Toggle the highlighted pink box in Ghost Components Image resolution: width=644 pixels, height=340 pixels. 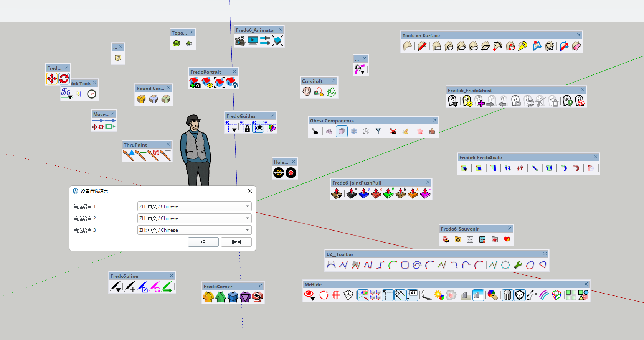(x=342, y=131)
